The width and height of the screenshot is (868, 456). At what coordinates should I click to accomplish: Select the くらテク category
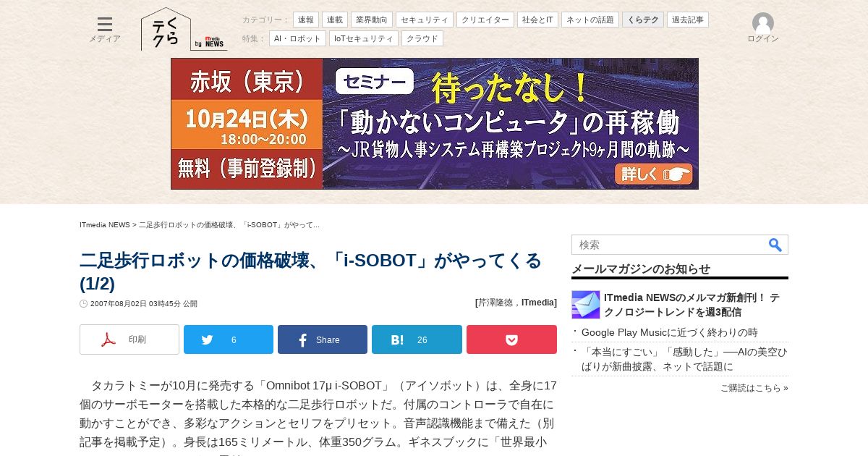pos(643,20)
